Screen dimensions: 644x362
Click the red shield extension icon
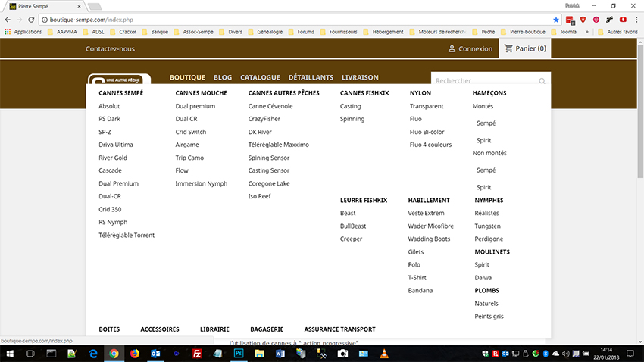(583, 20)
